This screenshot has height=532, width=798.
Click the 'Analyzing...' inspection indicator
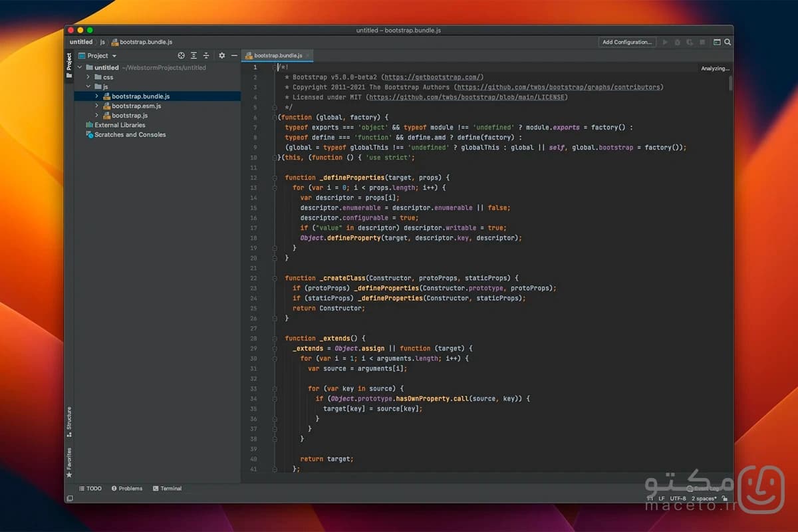pos(715,68)
